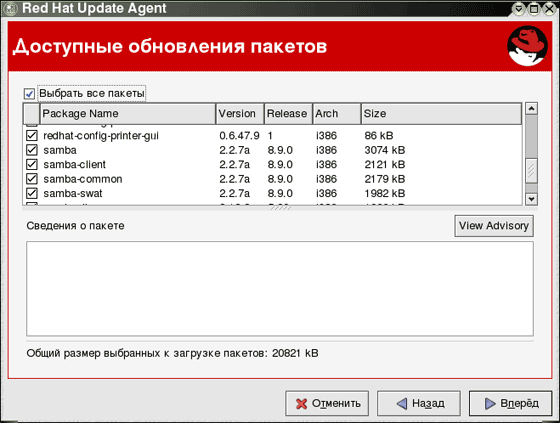Select the samba-client package name
Viewport: 560px width, 423px height.
click(75, 164)
